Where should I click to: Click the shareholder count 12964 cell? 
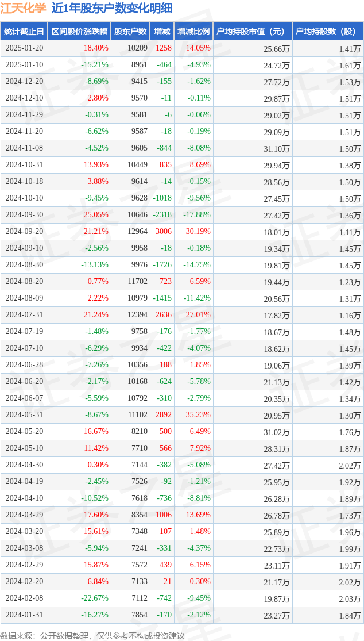point(137,232)
